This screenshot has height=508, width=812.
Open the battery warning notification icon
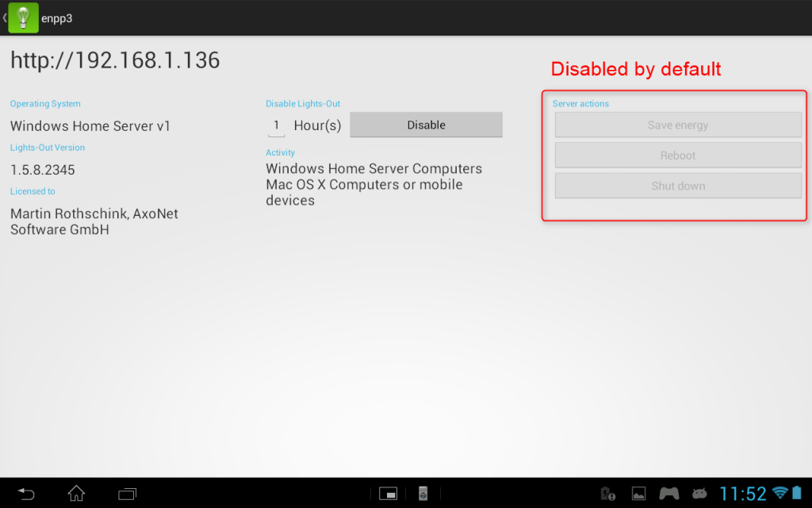[x=607, y=494]
